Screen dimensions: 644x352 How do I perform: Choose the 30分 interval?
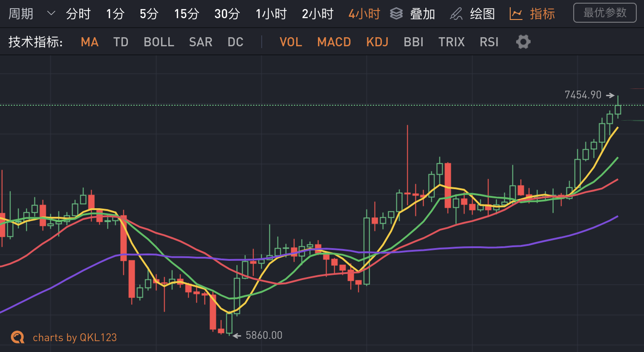[227, 14]
